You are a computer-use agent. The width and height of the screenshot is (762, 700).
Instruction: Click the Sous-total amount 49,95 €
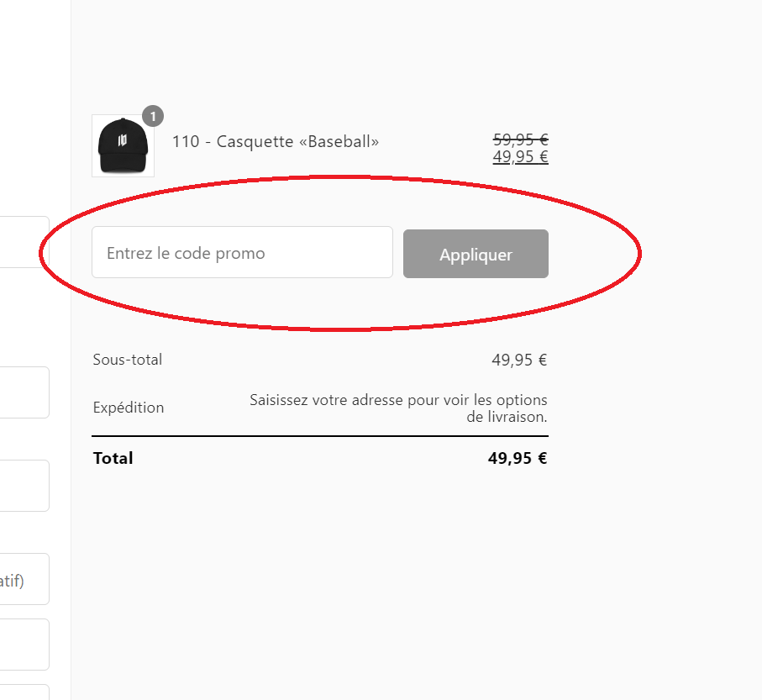(519, 361)
